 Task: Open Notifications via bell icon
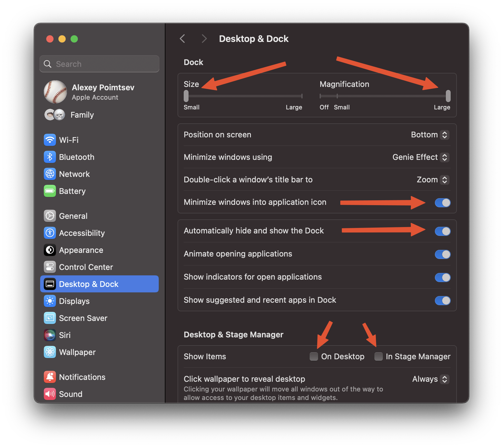50,377
